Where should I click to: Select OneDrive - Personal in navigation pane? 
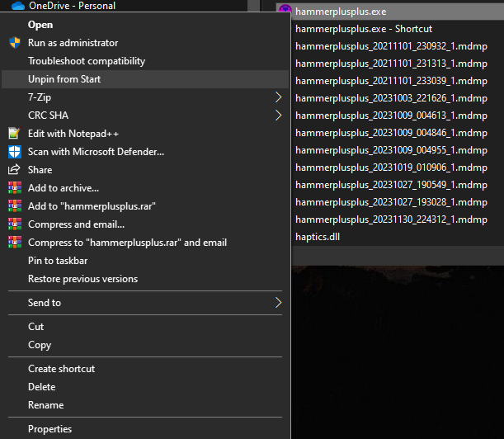tap(72, 6)
